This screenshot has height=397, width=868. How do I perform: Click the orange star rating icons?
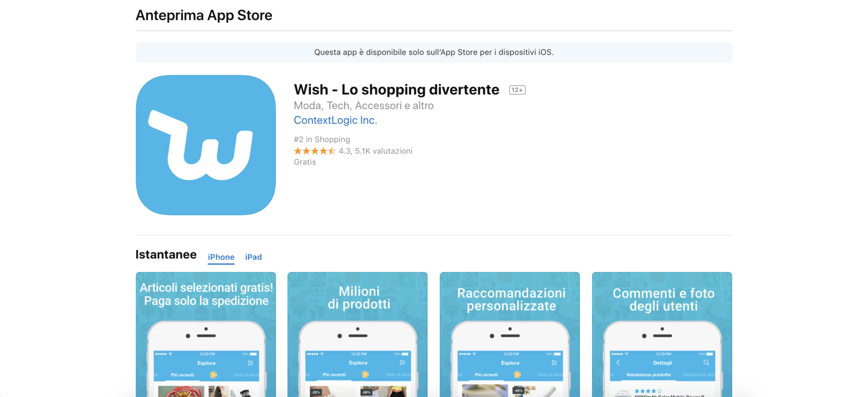click(314, 151)
